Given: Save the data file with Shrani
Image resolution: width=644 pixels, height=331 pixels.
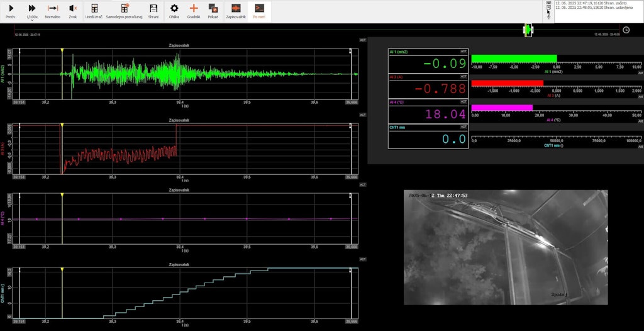Looking at the screenshot, I should click(x=153, y=11).
